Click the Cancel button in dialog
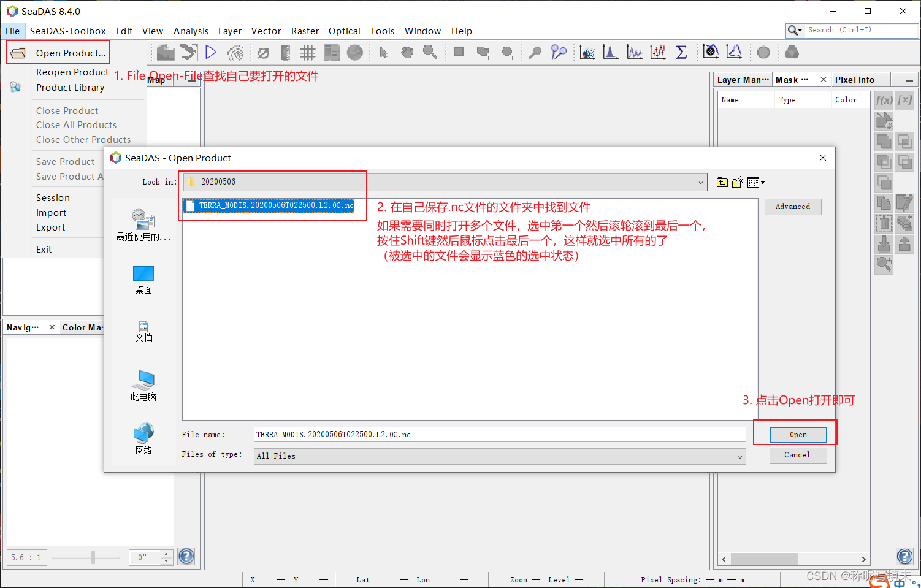921x588 pixels. [x=798, y=455]
